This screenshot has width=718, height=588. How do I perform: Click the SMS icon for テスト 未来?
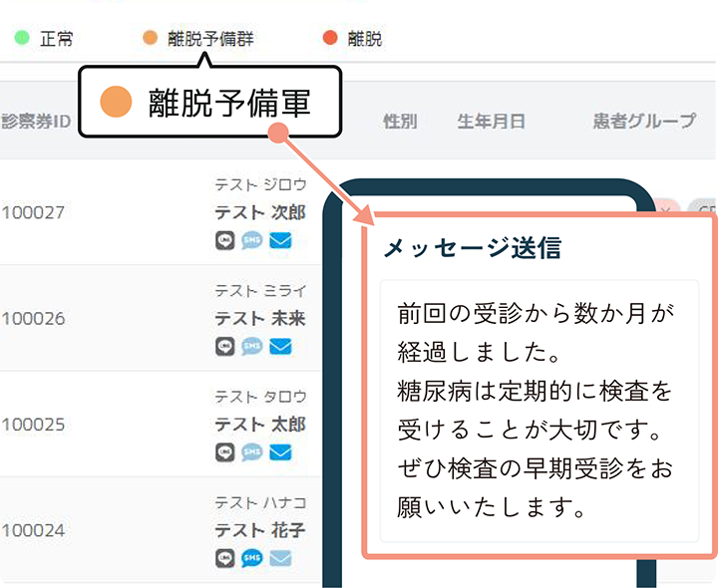coord(252,347)
